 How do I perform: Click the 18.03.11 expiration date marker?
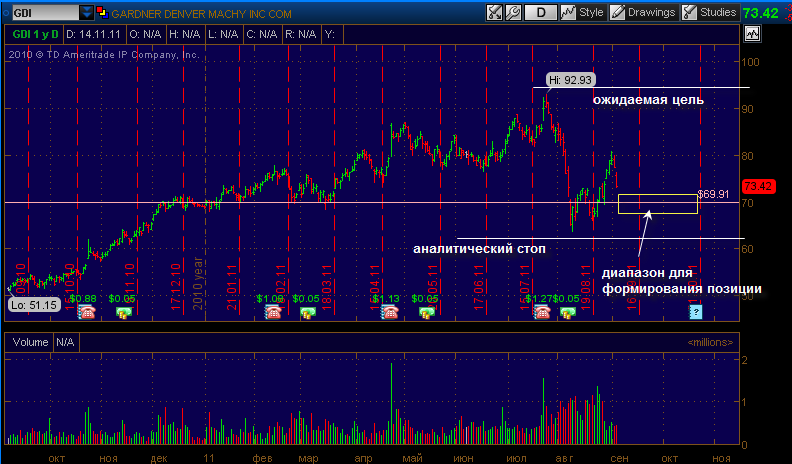click(x=327, y=287)
